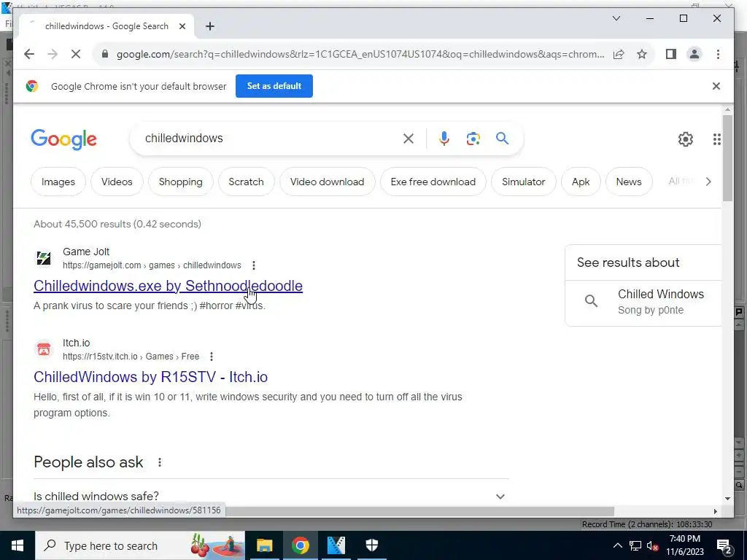Open File Explorer from the taskbar
Image resolution: width=747 pixels, height=560 pixels.
[264, 545]
